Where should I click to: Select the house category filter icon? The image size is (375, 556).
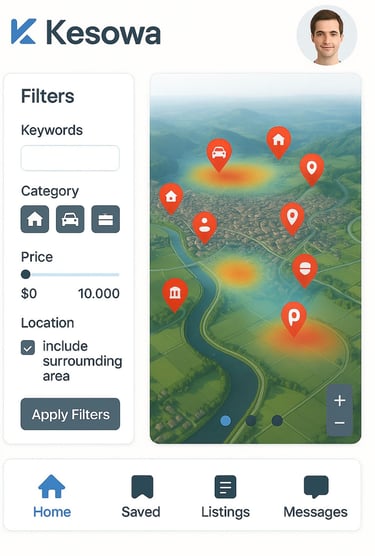point(35,219)
